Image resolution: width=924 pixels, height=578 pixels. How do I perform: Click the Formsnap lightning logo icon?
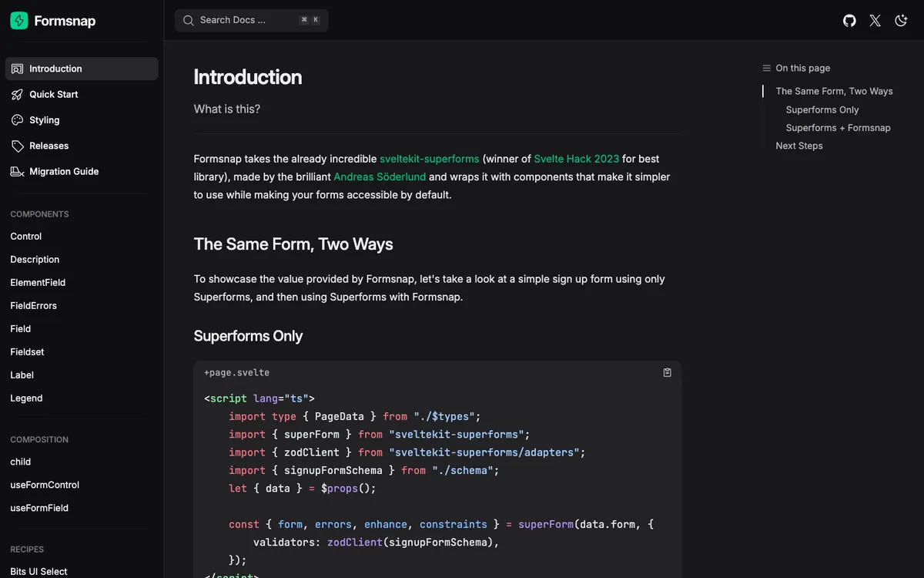tap(19, 21)
